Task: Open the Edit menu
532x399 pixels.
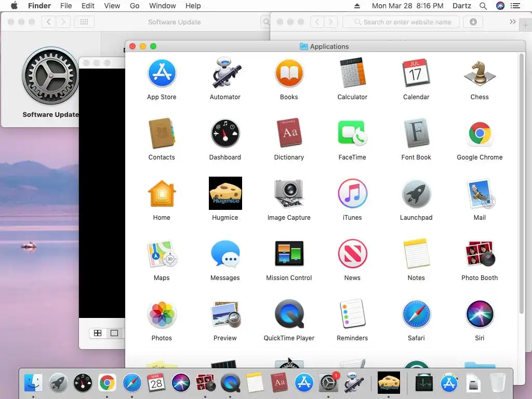Action: click(x=88, y=6)
